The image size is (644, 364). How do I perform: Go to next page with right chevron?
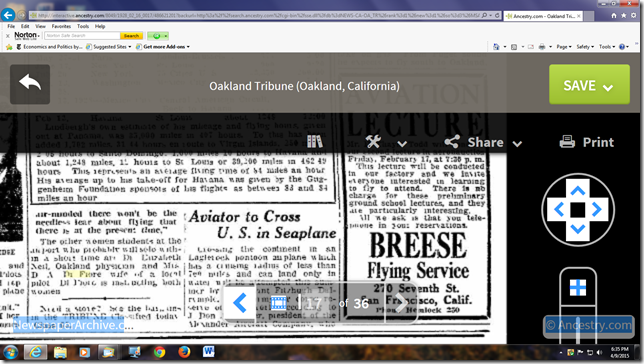pos(400,303)
